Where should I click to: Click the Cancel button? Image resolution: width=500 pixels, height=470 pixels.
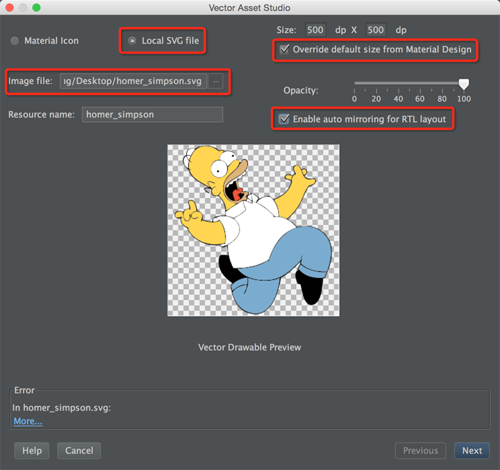point(79,451)
